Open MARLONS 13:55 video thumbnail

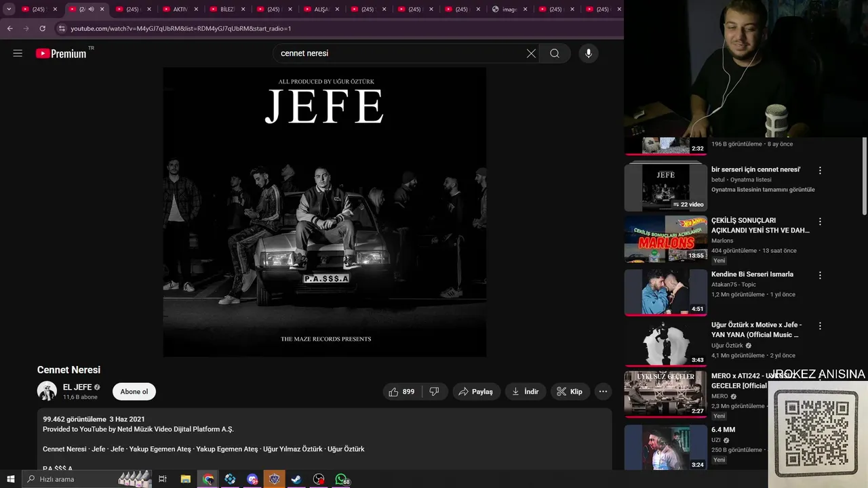(665, 239)
